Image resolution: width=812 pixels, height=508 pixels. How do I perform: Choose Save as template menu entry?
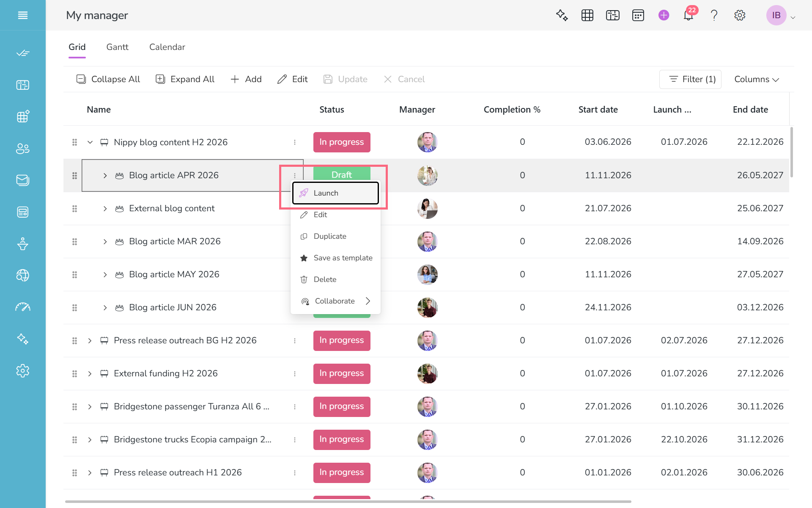[x=335, y=258]
